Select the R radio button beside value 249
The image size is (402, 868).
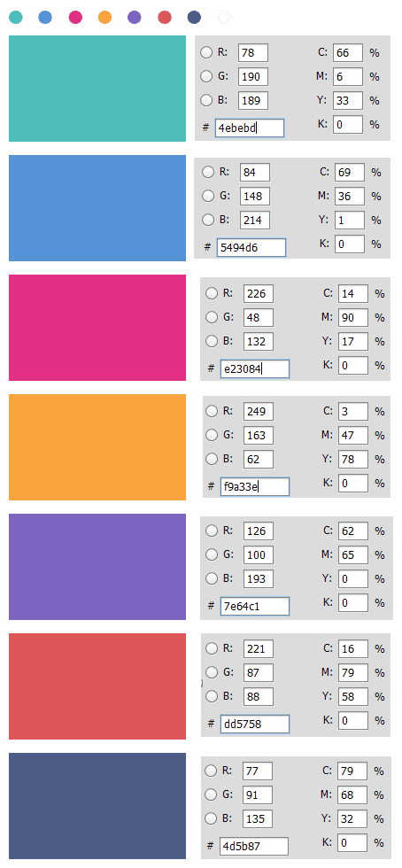click(212, 411)
